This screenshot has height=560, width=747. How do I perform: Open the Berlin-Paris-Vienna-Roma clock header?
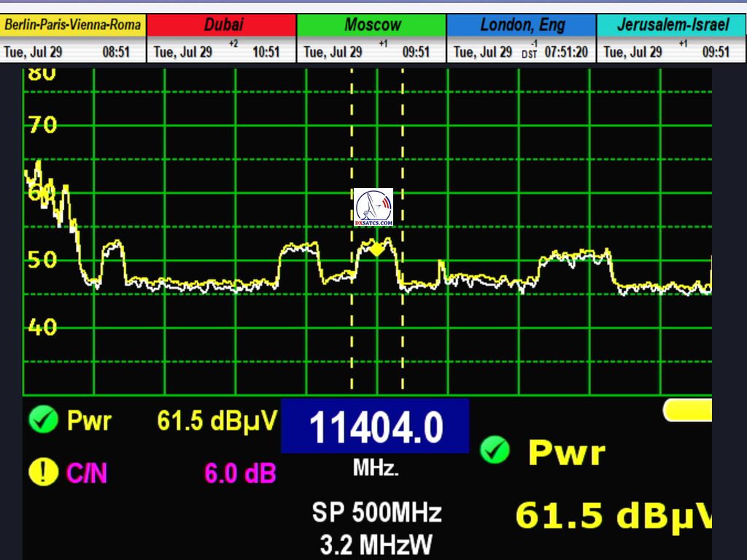click(x=73, y=25)
